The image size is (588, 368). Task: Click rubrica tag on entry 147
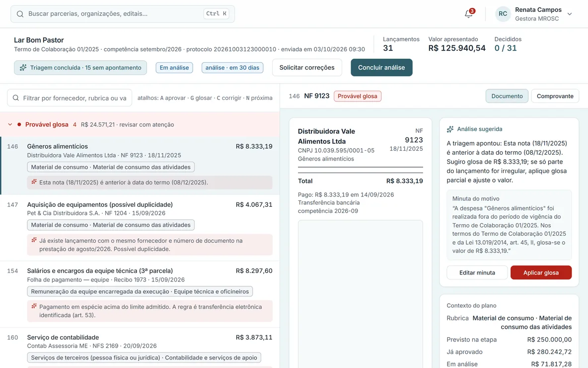click(111, 225)
